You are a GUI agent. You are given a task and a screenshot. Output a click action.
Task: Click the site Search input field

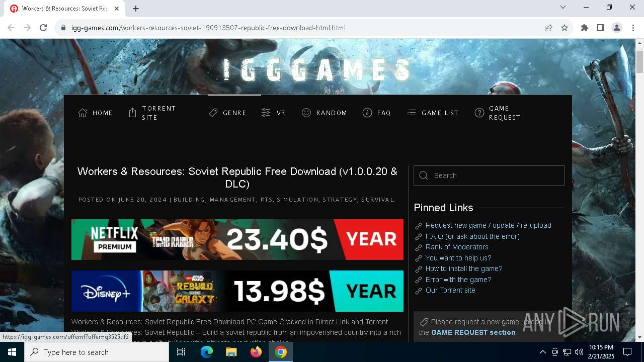click(489, 175)
